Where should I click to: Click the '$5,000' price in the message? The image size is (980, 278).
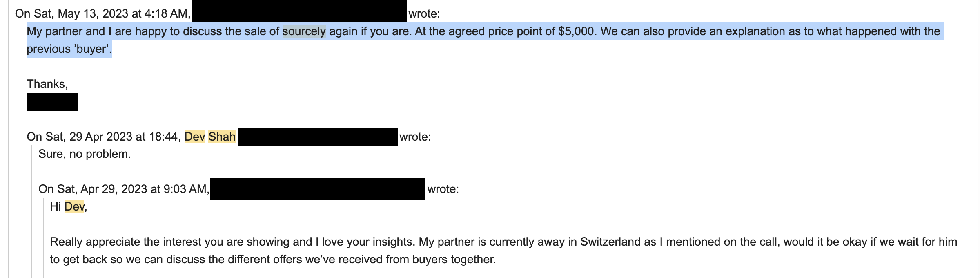575,31
